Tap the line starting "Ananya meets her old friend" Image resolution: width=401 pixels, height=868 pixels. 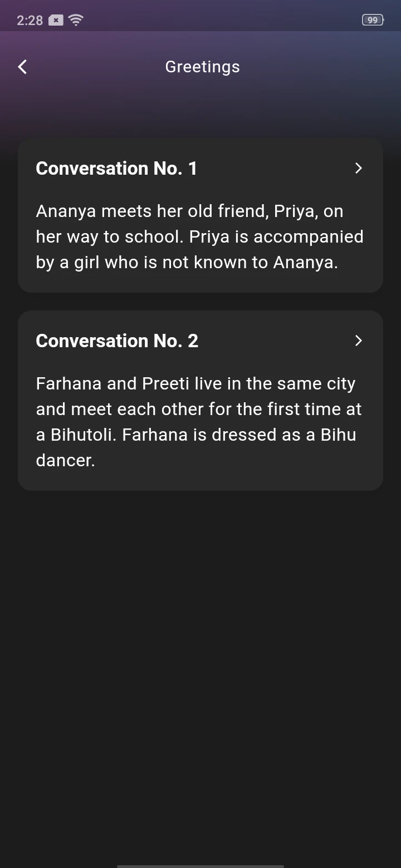click(x=189, y=211)
